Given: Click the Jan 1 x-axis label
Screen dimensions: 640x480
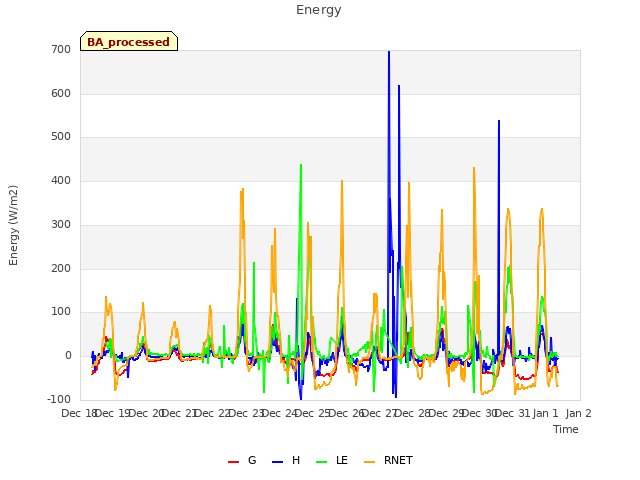Looking at the screenshot, I should tap(545, 413).
